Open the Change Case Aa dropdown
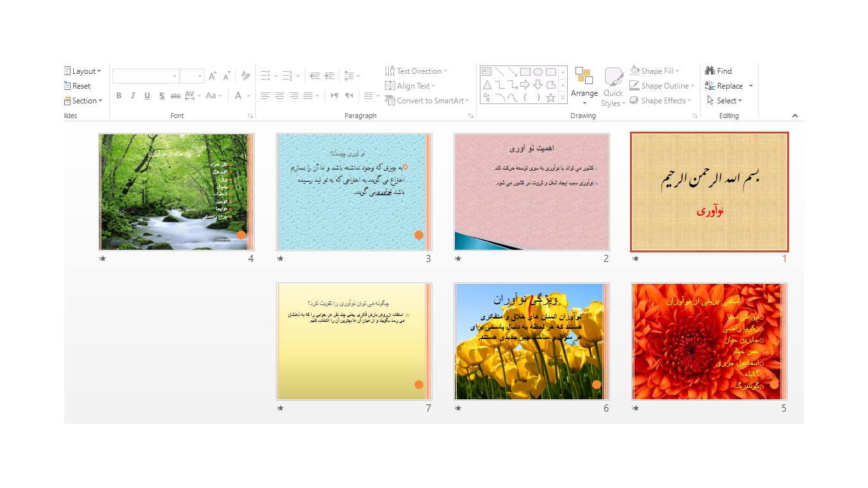This screenshot has width=868, height=488. 214,96
